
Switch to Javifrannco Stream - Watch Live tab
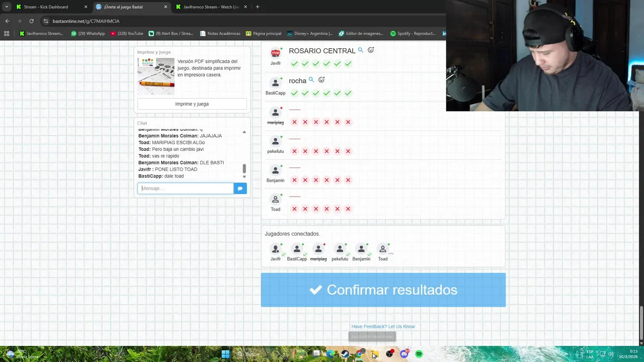click(211, 7)
